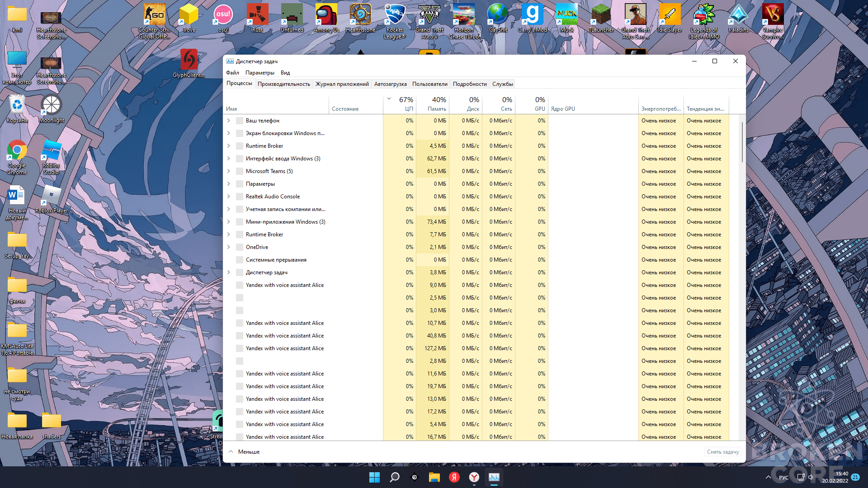
Task: Click the Снять задачу button
Action: (723, 452)
